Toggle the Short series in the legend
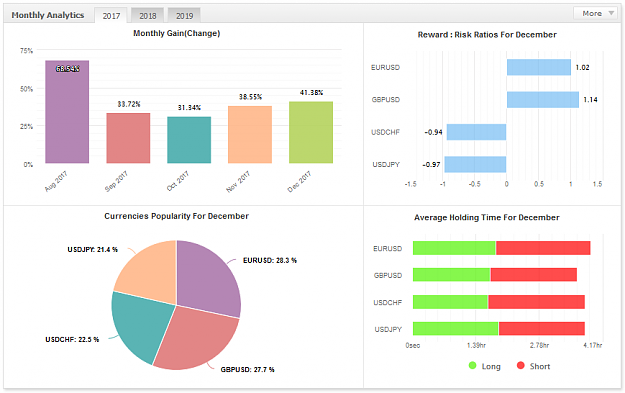The height and width of the screenshot is (393, 625). (533, 366)
